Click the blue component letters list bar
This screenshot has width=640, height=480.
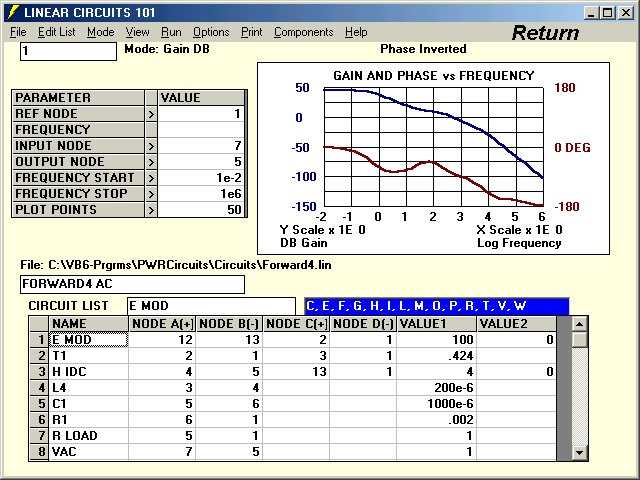point(435,305)
